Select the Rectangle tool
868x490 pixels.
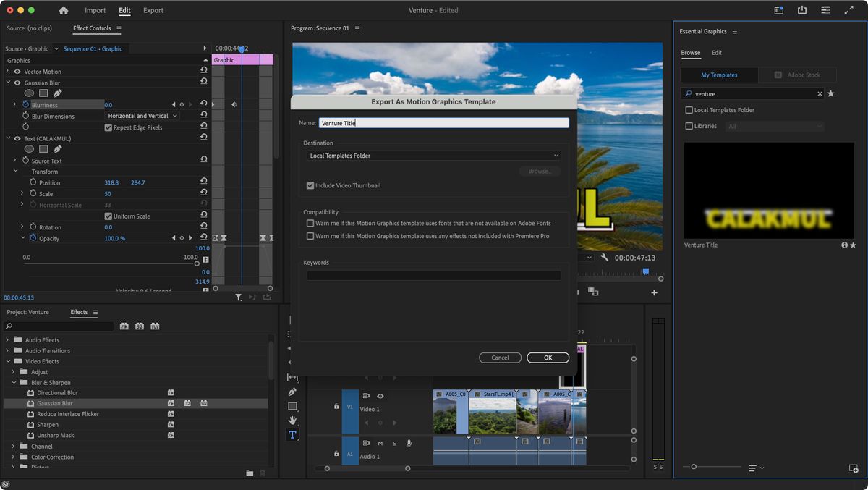pyautogui.click(x=292, y=406)
